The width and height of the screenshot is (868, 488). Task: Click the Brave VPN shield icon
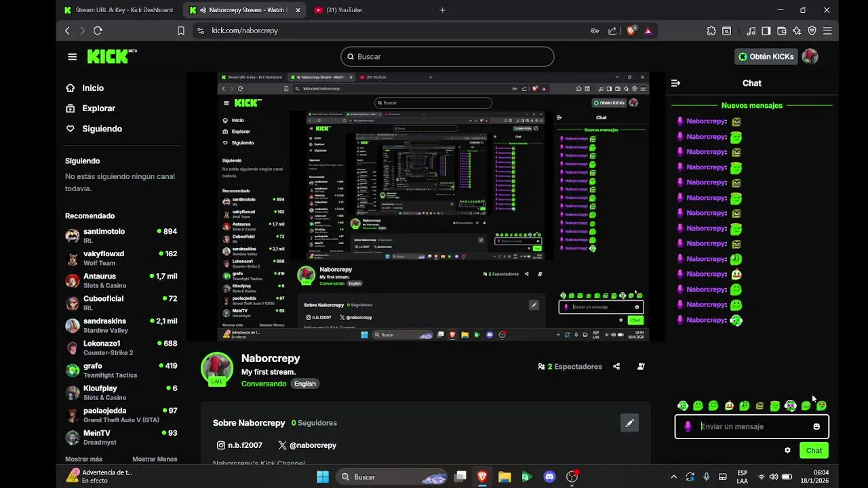812,30
